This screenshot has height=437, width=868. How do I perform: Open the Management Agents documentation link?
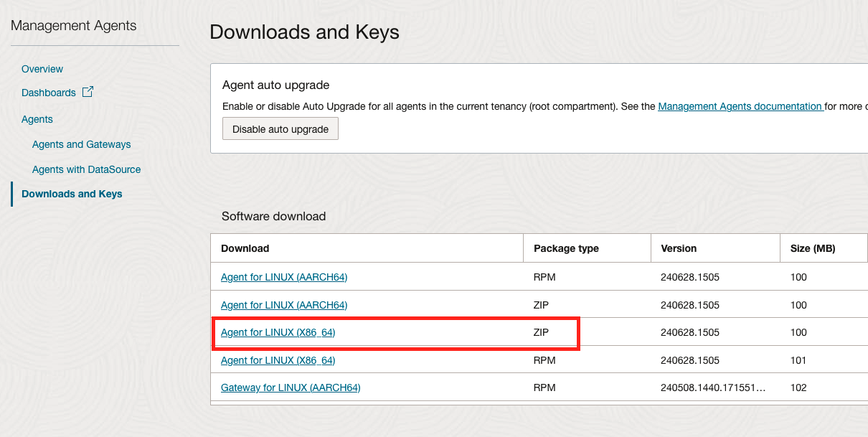point(740,106)
